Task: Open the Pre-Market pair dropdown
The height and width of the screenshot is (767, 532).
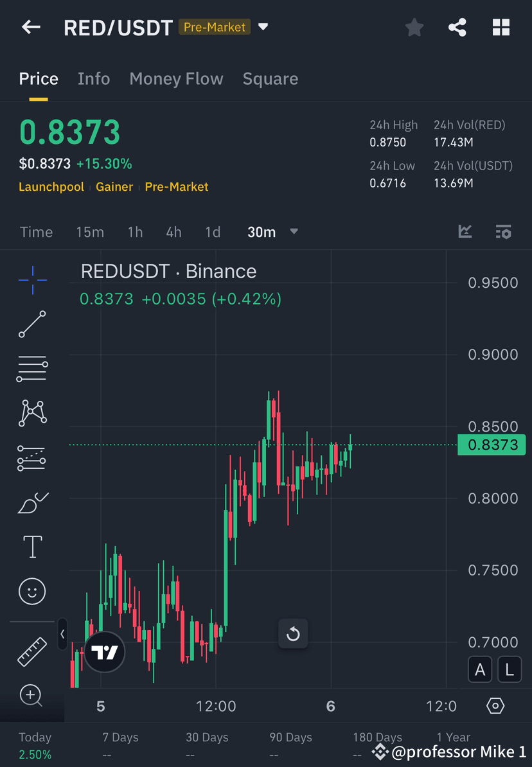Action: [263, 27]
